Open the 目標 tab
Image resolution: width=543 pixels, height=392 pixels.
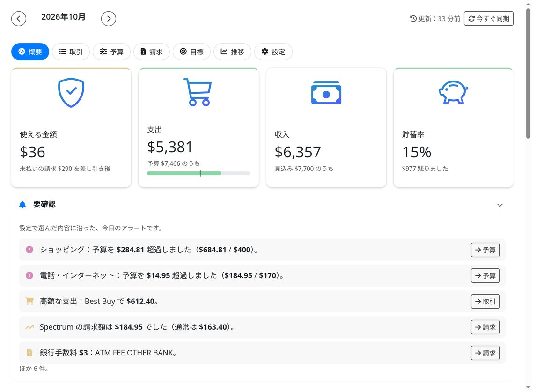pyautogui.click(x=192, y=52)
